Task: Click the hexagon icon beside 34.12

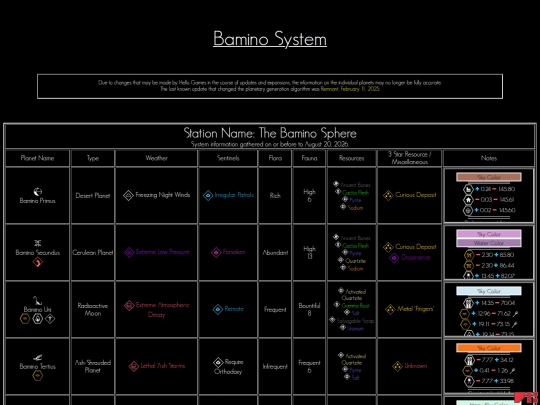Action: tap(469, 360)
